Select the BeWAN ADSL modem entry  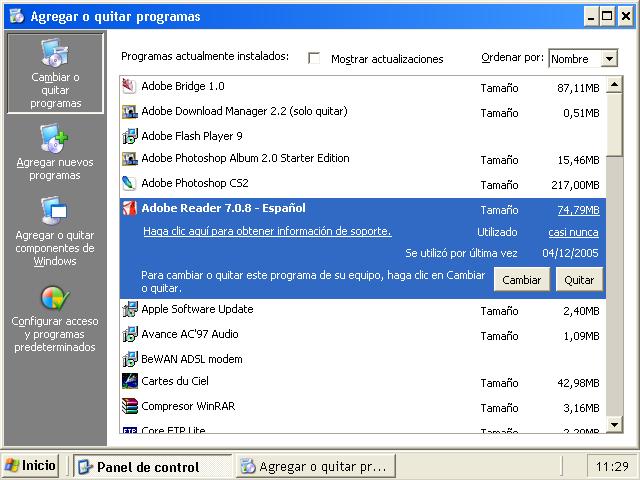[x=362, y=359]
